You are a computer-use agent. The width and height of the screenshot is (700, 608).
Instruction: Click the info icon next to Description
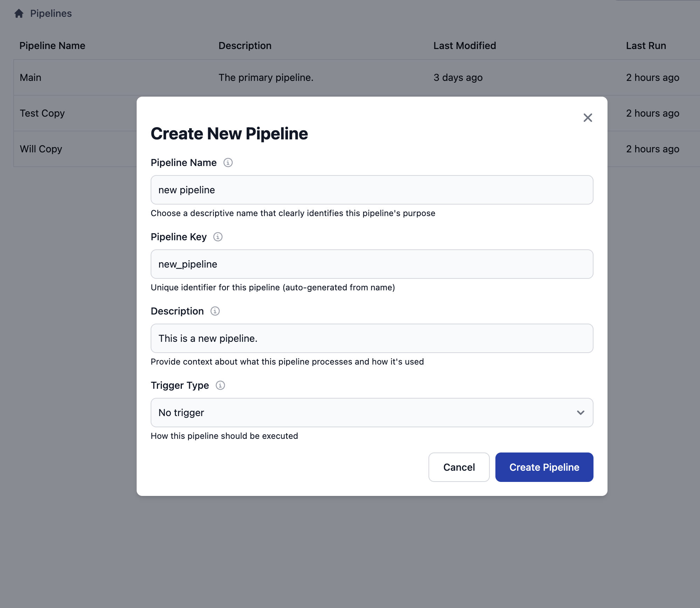coord(215,311)
